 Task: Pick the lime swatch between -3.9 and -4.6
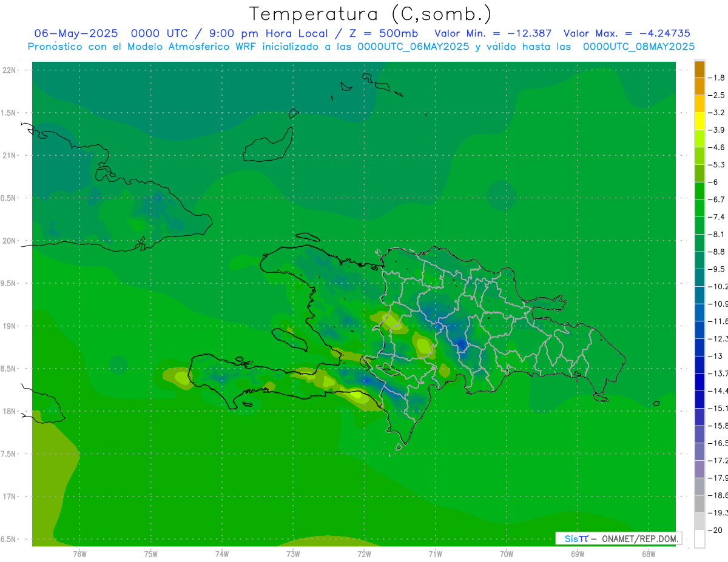699,138
